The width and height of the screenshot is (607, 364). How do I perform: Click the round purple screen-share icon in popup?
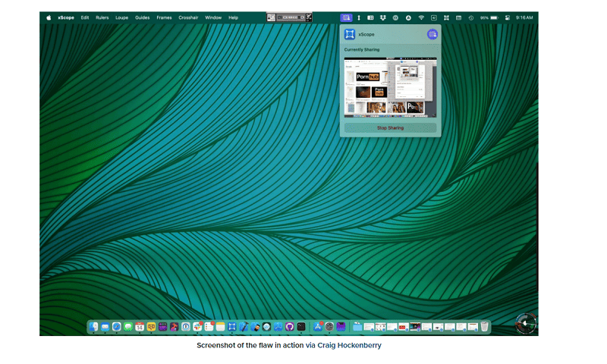coord(432,34)
